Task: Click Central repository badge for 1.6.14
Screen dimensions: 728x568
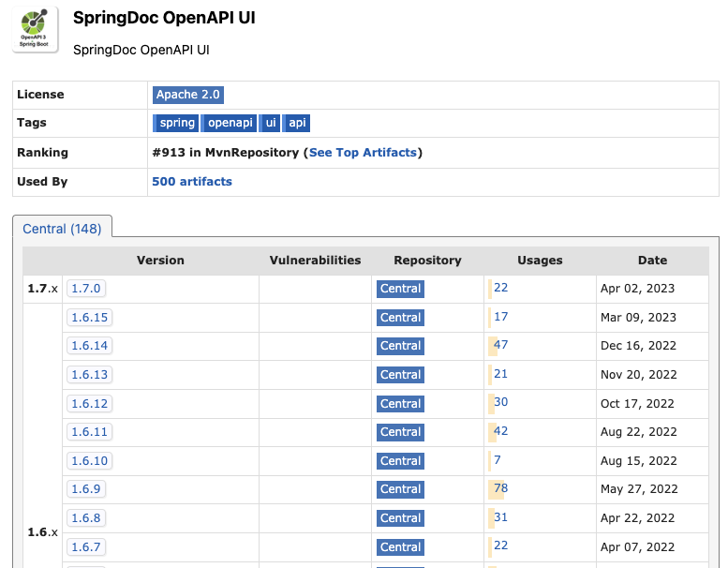Action: pyautogui.click(x=400, y=346)
